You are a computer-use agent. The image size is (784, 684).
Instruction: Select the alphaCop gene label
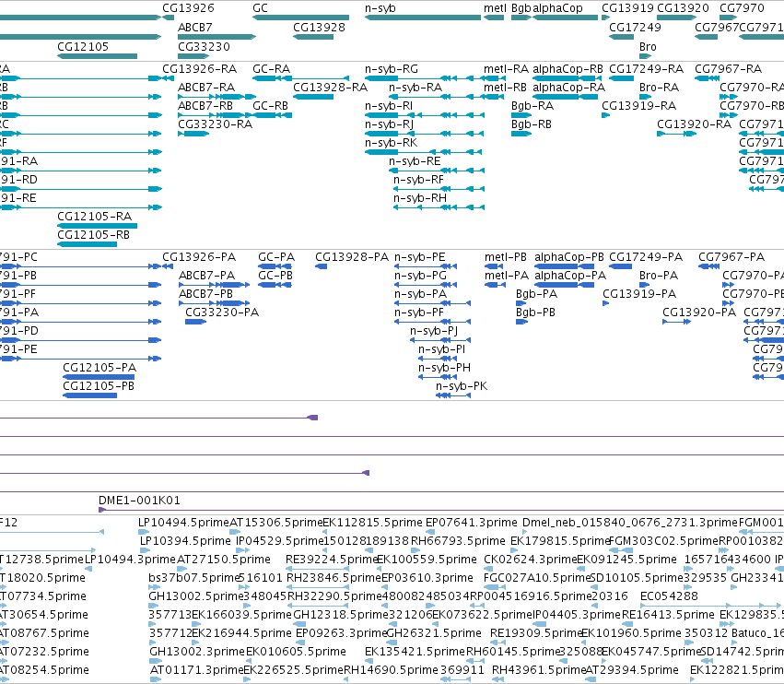[x=557, y=8]
